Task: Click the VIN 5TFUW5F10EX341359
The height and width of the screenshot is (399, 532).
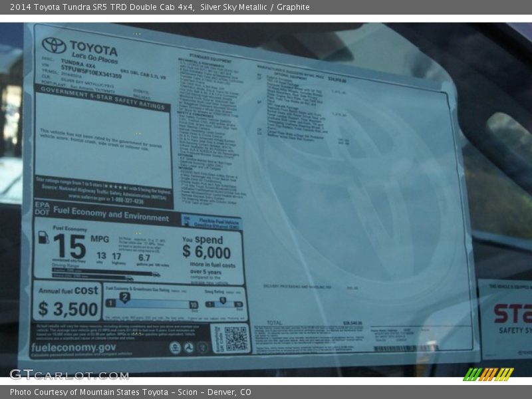Action: (91, 72)
